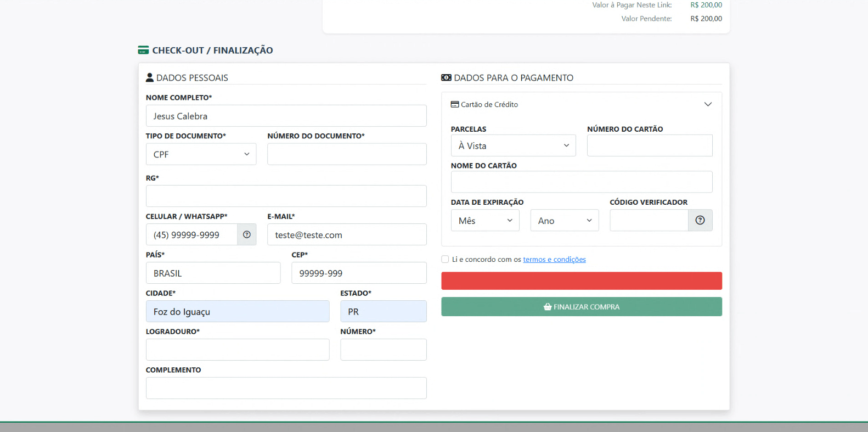Focus the Cidade field with Foz do Iguaçu
The height and width of the screenshot is (432, 868).
click(238, 311)
